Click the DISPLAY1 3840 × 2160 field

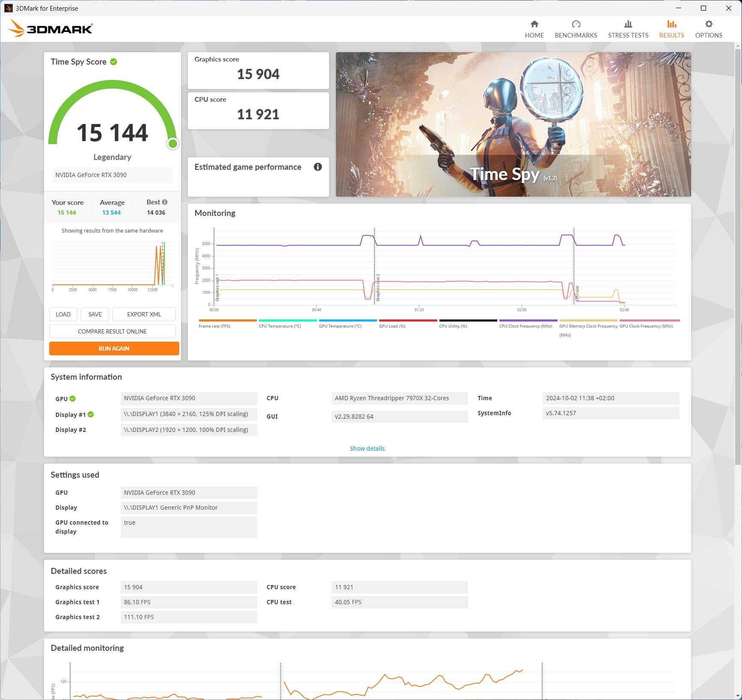click(x=189, y=414)
